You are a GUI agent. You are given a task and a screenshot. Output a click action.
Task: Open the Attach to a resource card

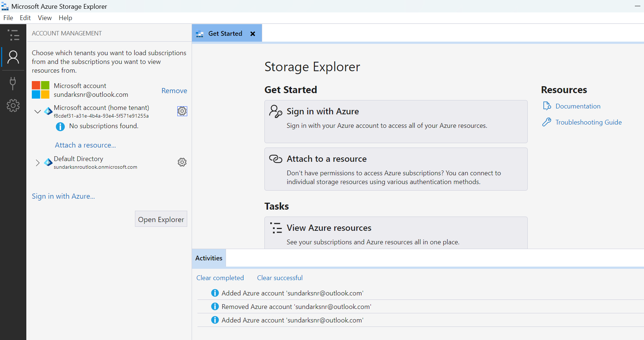pos(396,169)
